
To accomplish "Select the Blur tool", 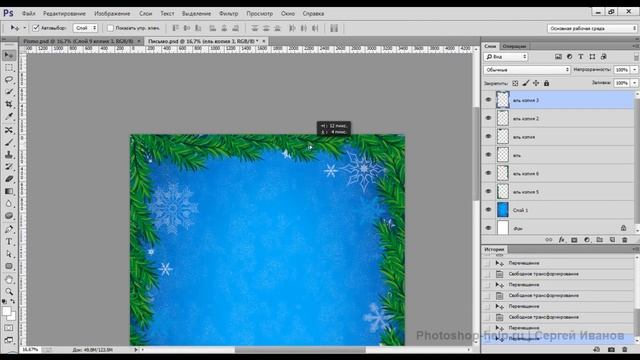I will [9, 203].
